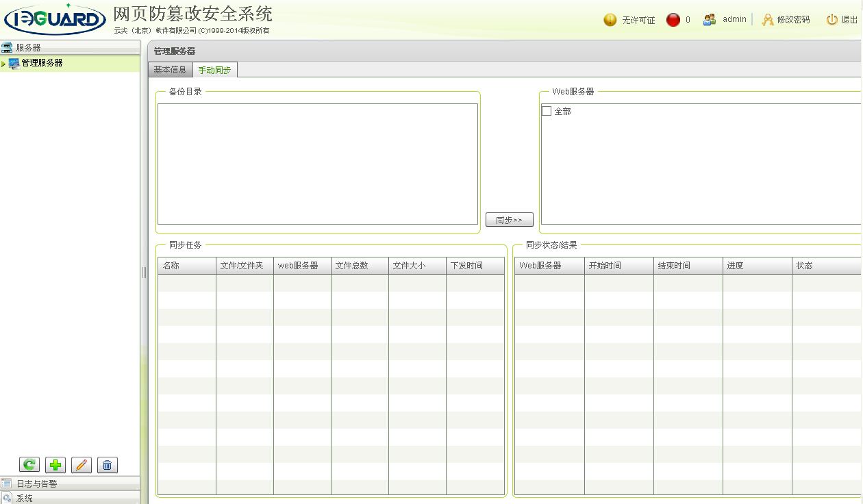Check the 全部 checkbox under Web服务器

click(547, 111)
